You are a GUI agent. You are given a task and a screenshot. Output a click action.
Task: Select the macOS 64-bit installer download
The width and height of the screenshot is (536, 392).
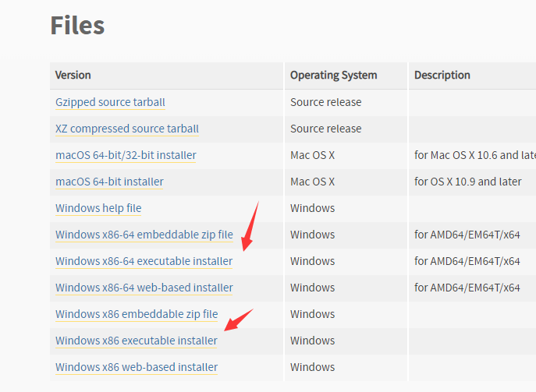[109, 182]
